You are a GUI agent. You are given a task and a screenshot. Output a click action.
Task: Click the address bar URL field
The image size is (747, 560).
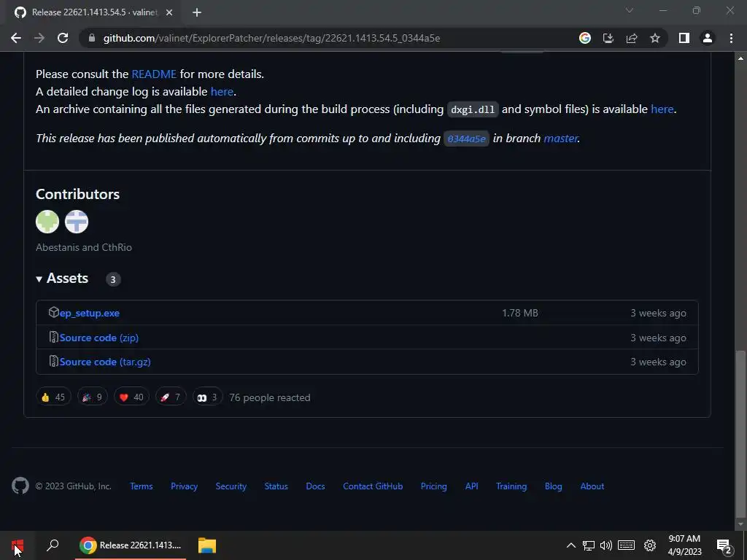coord(271,38)
